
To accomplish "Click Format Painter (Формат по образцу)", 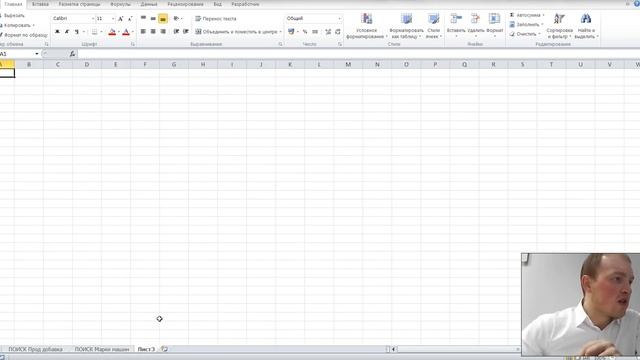I will point(24,35).
